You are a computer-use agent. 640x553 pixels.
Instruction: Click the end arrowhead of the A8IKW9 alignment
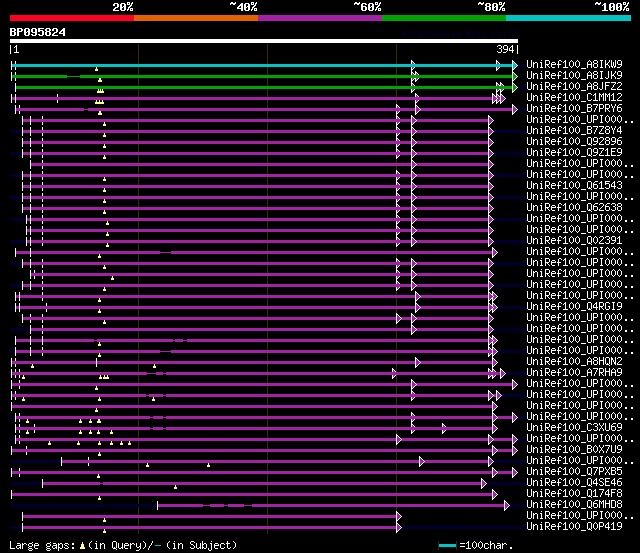pyautogui.click(x=515, y=65)
